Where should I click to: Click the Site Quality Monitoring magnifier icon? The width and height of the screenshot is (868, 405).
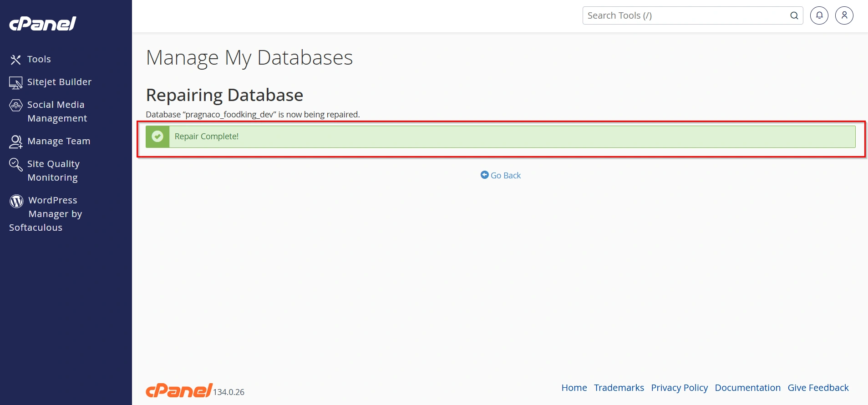(x=16, y=165)
